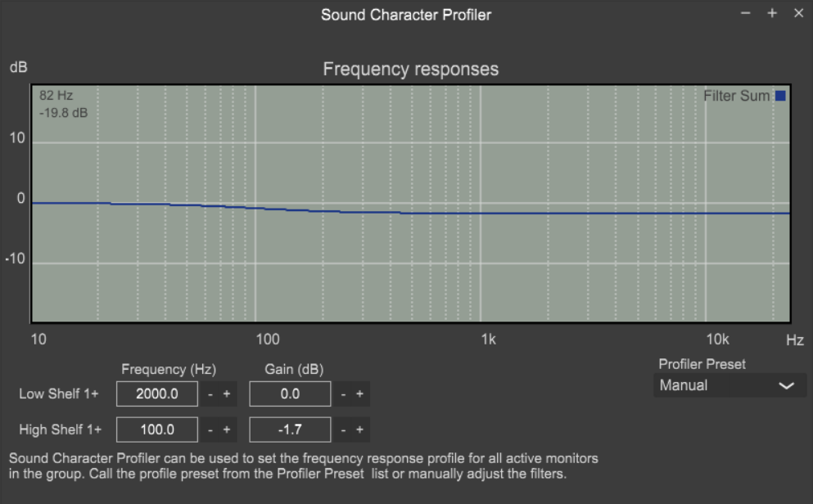Increase High Shelf 1+ gain with plus

(x=359, y=430)
